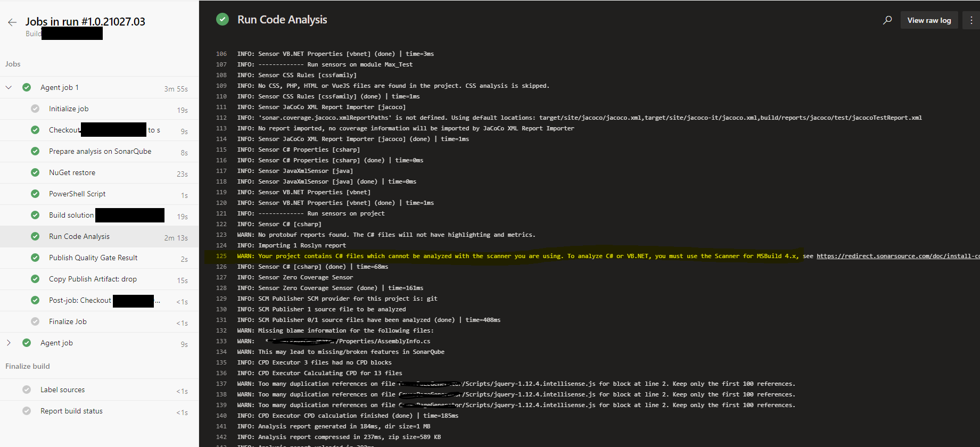Click the View raw log button
The height and width of the screenshot is (447, 980).
click(929, 20)
